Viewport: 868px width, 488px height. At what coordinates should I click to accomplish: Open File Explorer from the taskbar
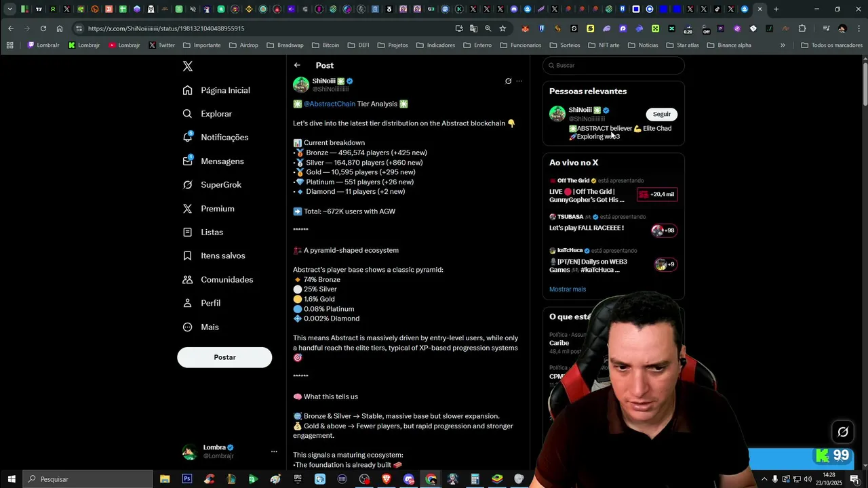165,479
